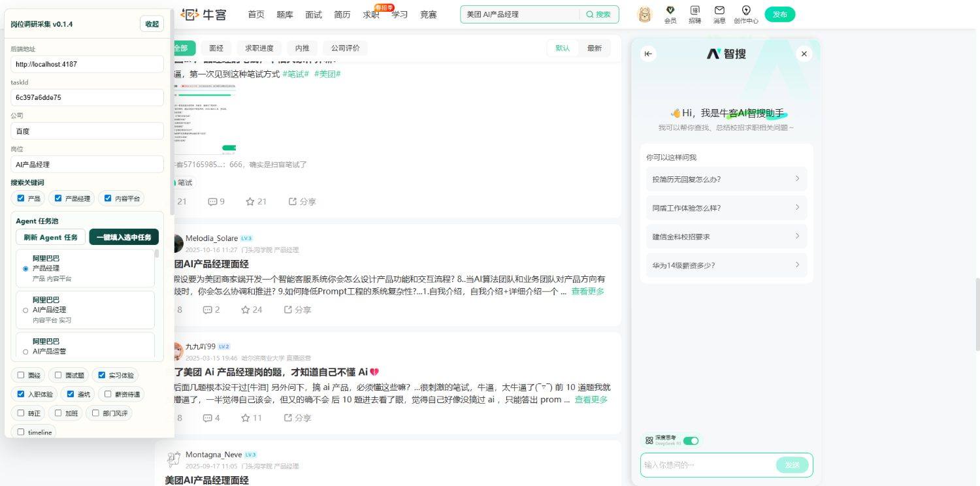Image resolution: width=980 pixels, height=486 pixels.
Task: Expand Melodia_Solare post via 查看更多
Action: (588, 291)
